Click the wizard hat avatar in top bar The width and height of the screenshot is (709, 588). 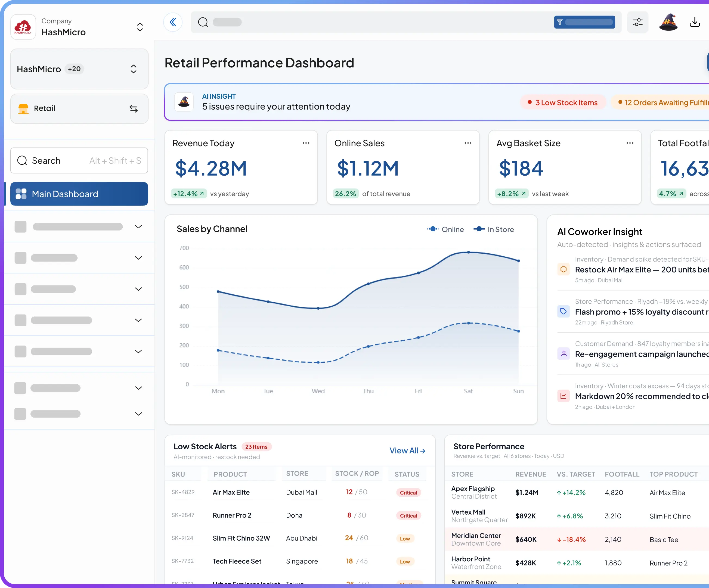tap(668, 22)
